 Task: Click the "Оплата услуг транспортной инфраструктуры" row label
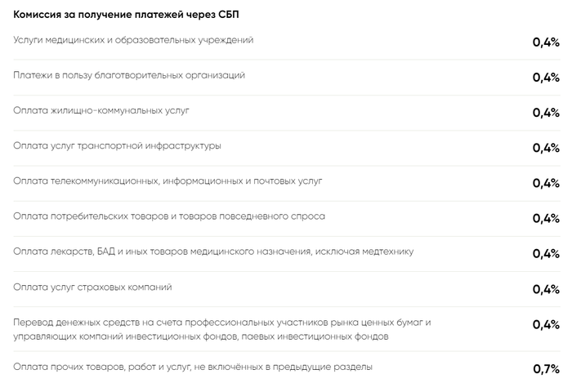point(117,145)
